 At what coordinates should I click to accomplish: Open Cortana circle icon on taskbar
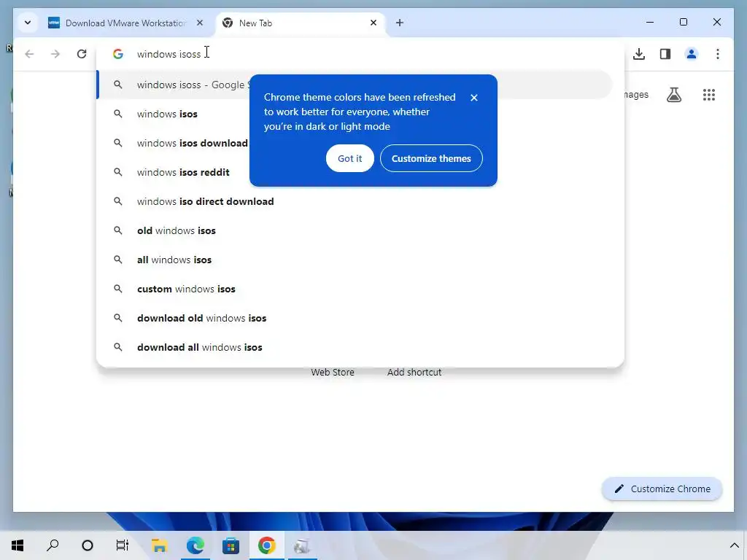[x=88, y=545]
